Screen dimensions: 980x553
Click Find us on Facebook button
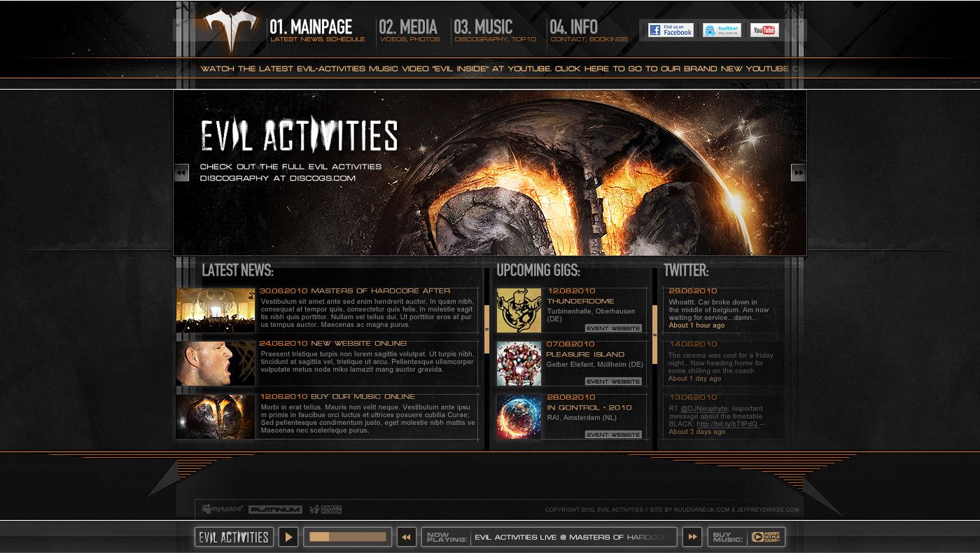(x=671, y=29)
